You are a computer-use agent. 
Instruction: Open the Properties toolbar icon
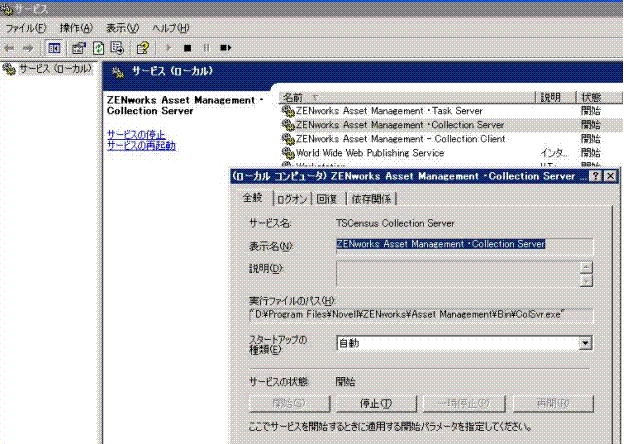(x=78, y=48)
